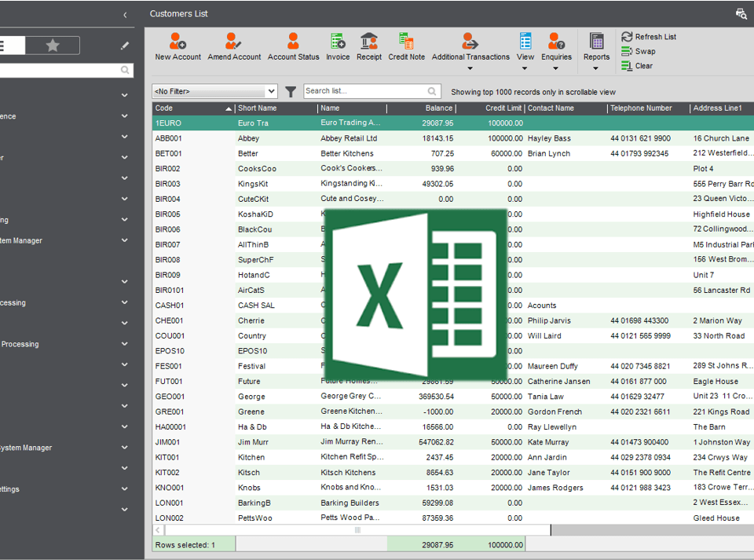
Task: Select the HA00001 customer code
Action: point(170,426)
